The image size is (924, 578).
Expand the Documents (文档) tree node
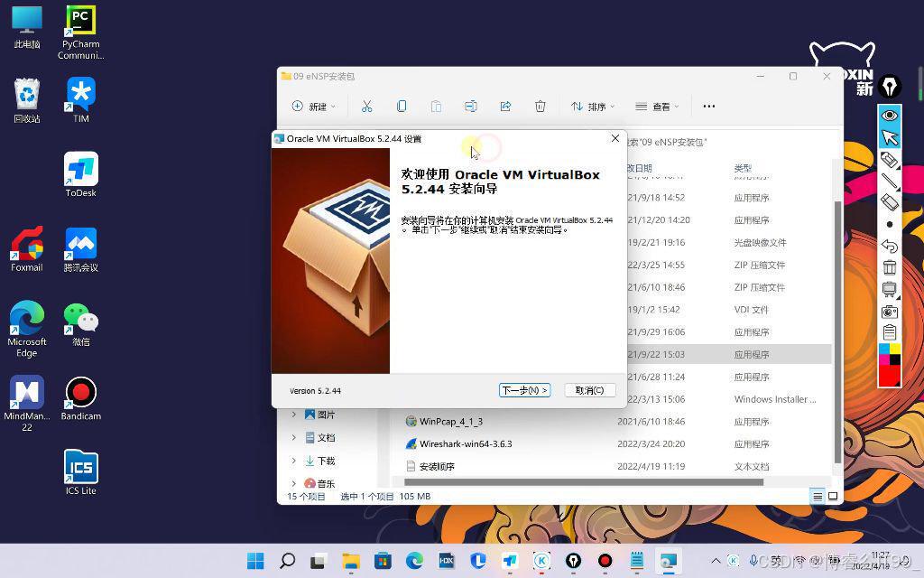(293, 438)
